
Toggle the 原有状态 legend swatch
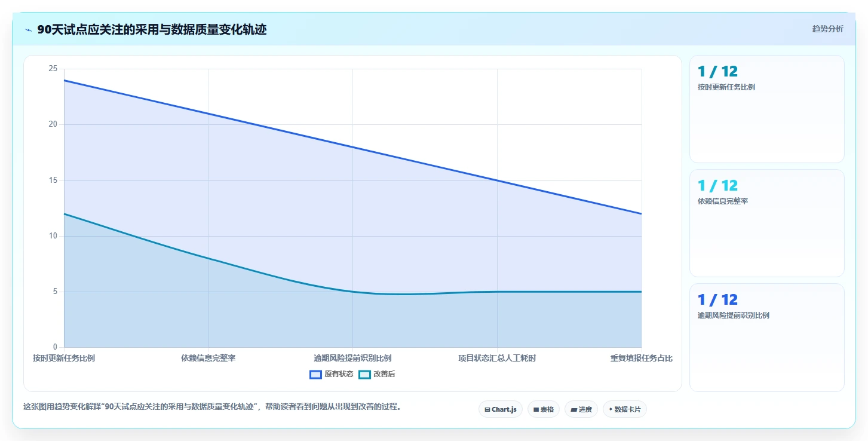pos(315,375)
